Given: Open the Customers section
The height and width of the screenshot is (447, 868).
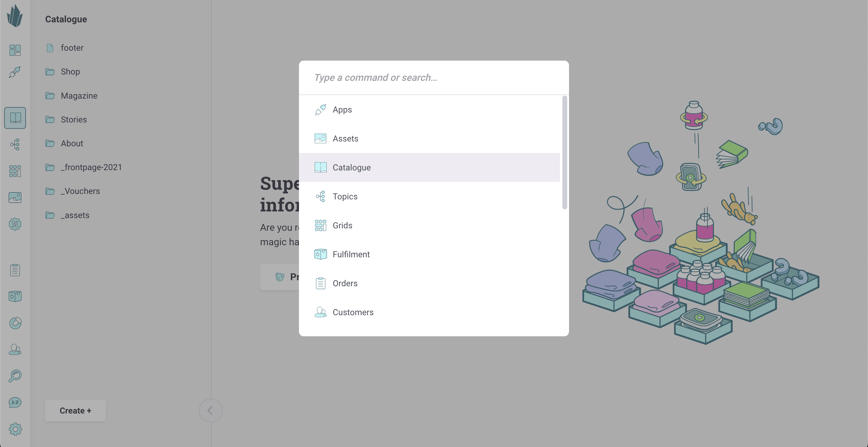Looking at the screenshot, I should 353,312.
